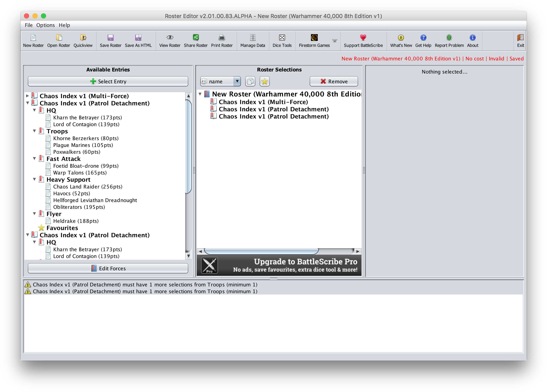This screenshot has height=392, width=547.
Task: Collapse the Heavy Support category triangle
Action: [34, 179]
